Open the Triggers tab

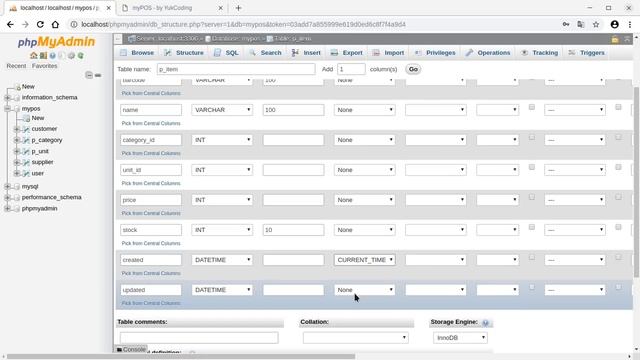pos(587,53)
